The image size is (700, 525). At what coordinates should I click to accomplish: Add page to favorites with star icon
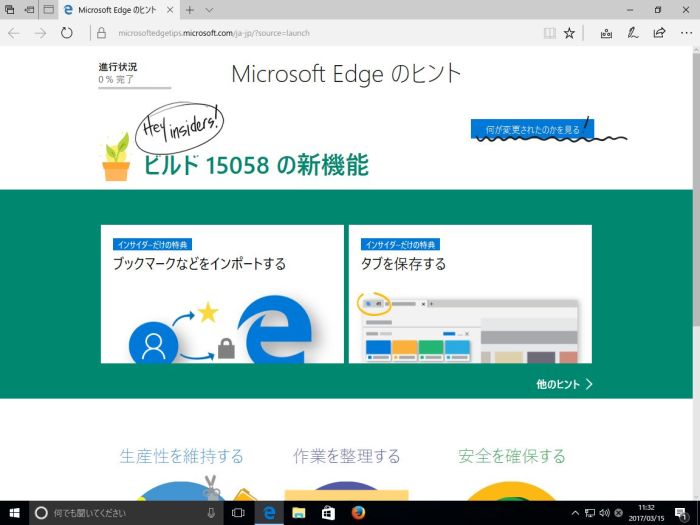point(569,33)
